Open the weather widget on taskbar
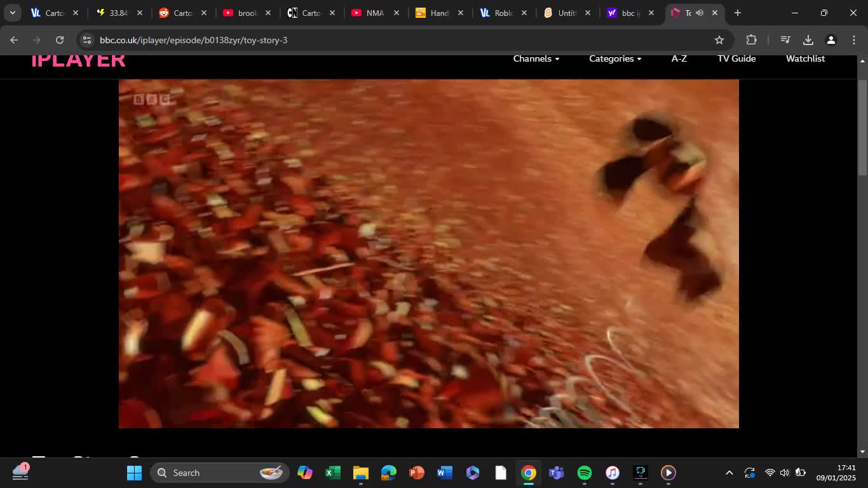This screenshot has height=488, width=868. point(20,472)
